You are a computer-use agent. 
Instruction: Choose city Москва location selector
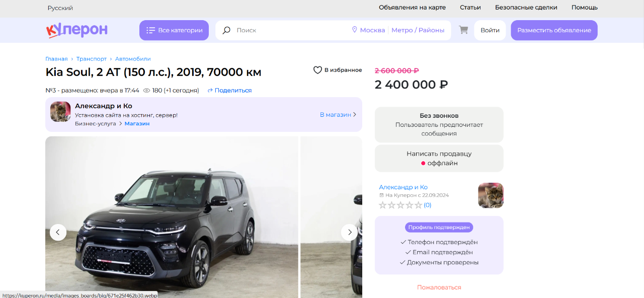[368, 30]
